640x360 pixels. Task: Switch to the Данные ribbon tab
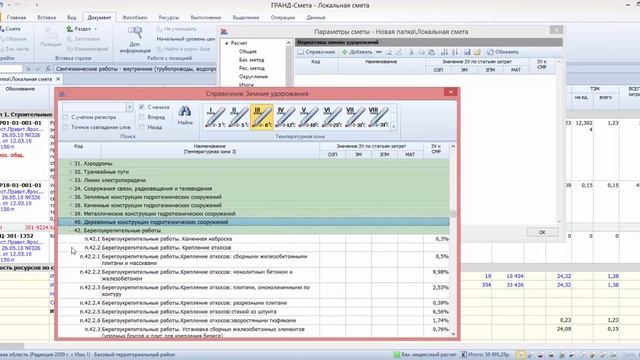(x=316, y=18)
